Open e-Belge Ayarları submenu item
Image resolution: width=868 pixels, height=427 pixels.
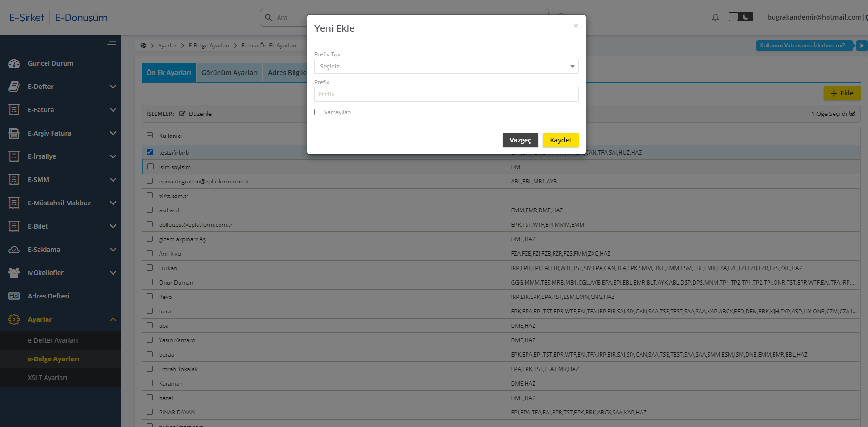(53, 359)
